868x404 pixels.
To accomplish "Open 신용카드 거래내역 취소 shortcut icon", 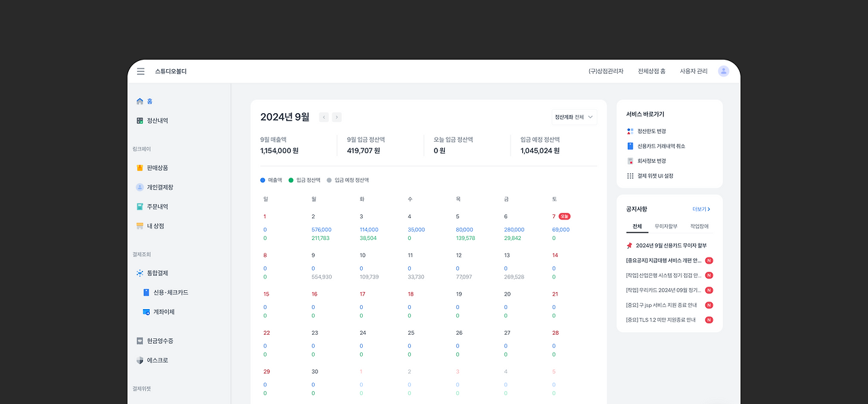I will point(630,146).
